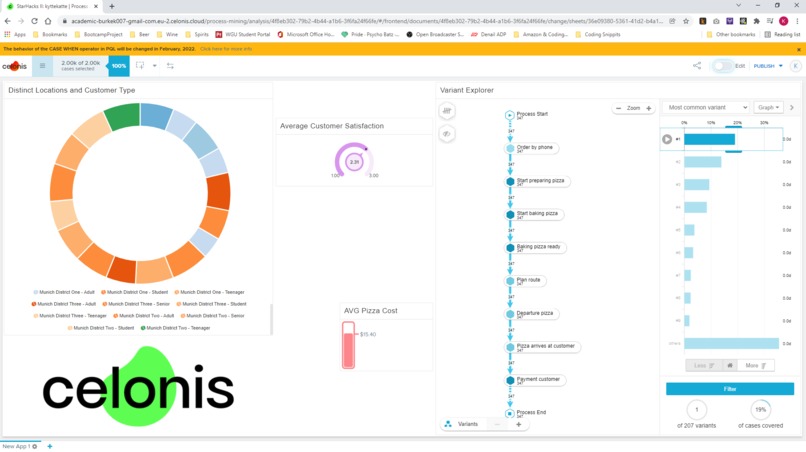Select the 'Order by phone' activity node
This screenshot has height=452, width=806.
coord(532,149)
